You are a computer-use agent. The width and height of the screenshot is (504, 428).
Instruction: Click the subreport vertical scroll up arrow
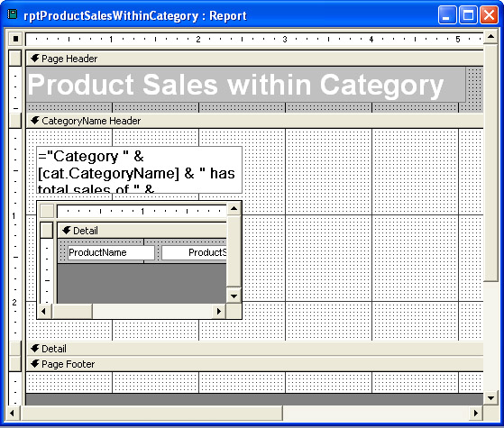234,208
